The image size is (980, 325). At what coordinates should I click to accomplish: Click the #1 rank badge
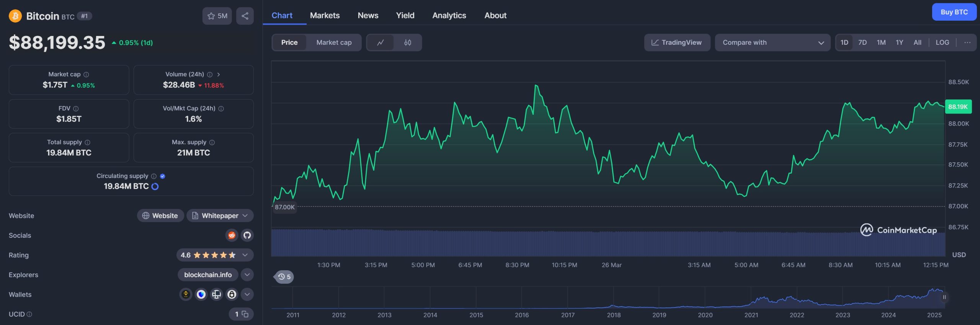tap(84, 16)
